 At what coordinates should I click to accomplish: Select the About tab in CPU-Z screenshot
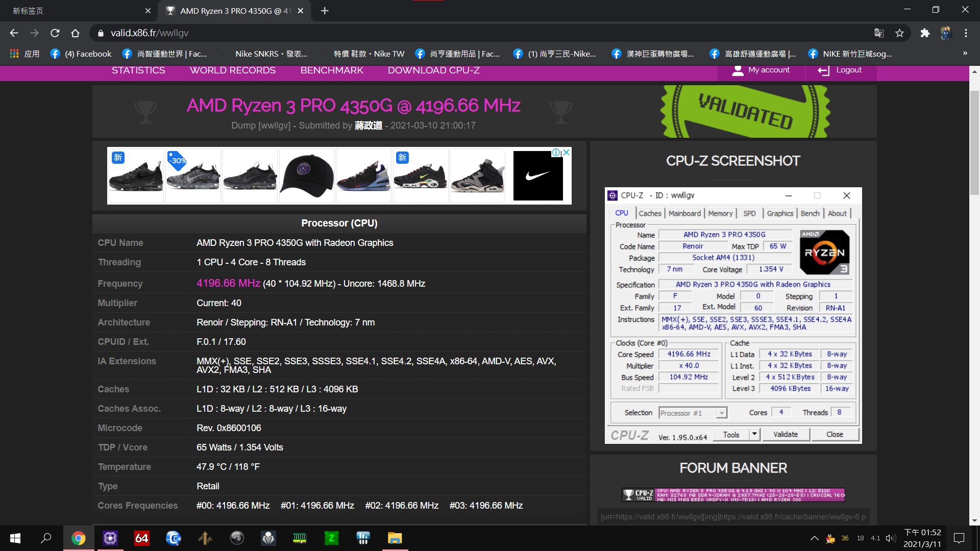[837, 213]
